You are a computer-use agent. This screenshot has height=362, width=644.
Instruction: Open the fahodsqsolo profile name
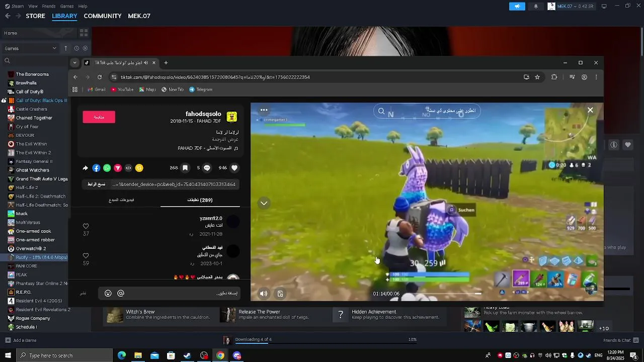point(203,114)
